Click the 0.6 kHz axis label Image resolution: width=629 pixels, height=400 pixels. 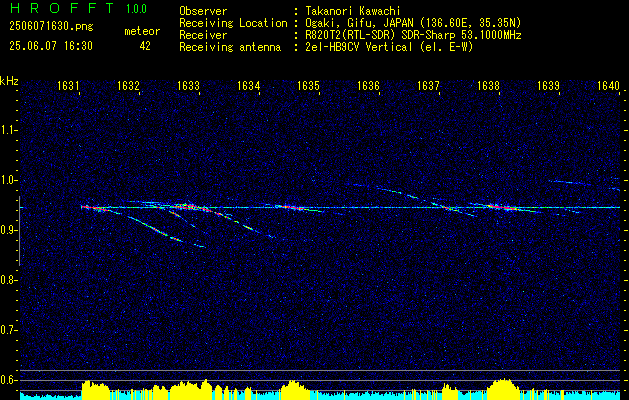tap(8, 380)
